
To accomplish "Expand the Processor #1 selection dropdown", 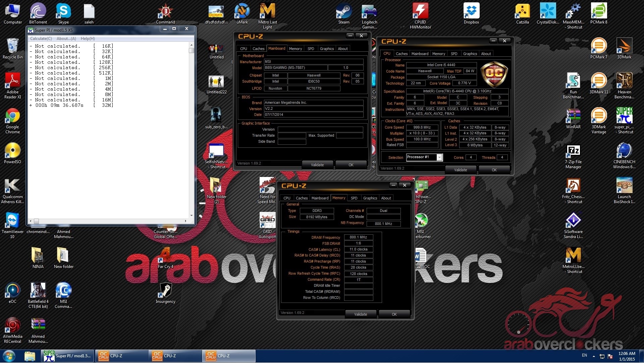I will [x=439, y=157].
